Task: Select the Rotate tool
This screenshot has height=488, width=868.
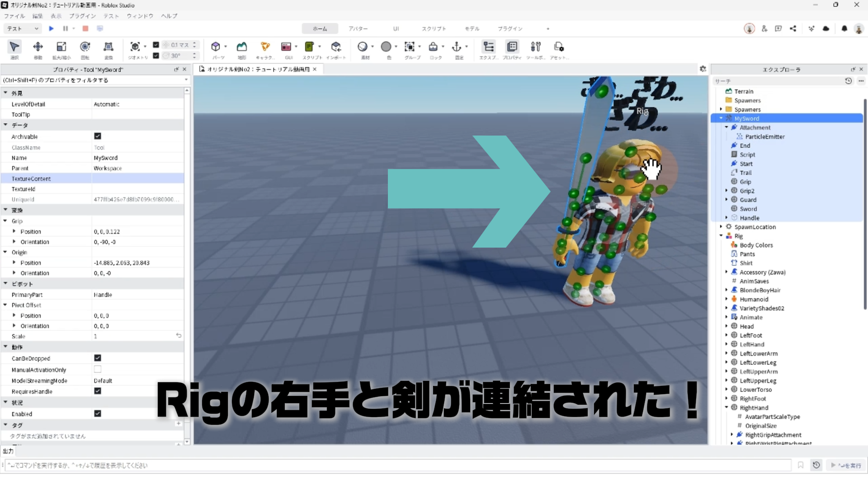Action: click(85, 47)
